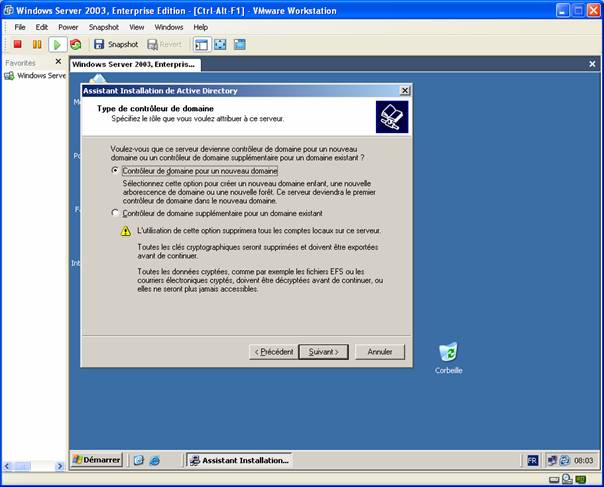The image size is (604, 487).
Task: Select Windows Server item in Favorites
Action: (35, 76)
